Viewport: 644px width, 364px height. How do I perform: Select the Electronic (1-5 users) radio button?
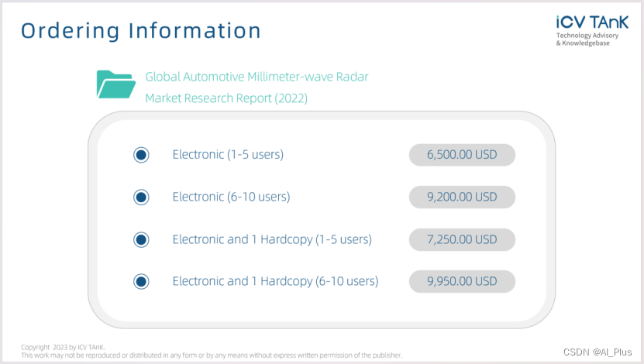point(141,155)
